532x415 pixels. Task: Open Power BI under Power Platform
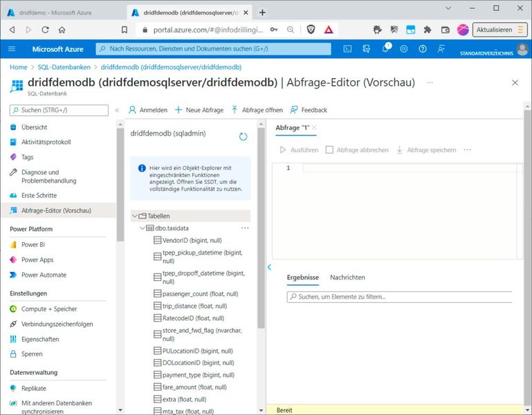pyautogui.click(x=33, y=245)
